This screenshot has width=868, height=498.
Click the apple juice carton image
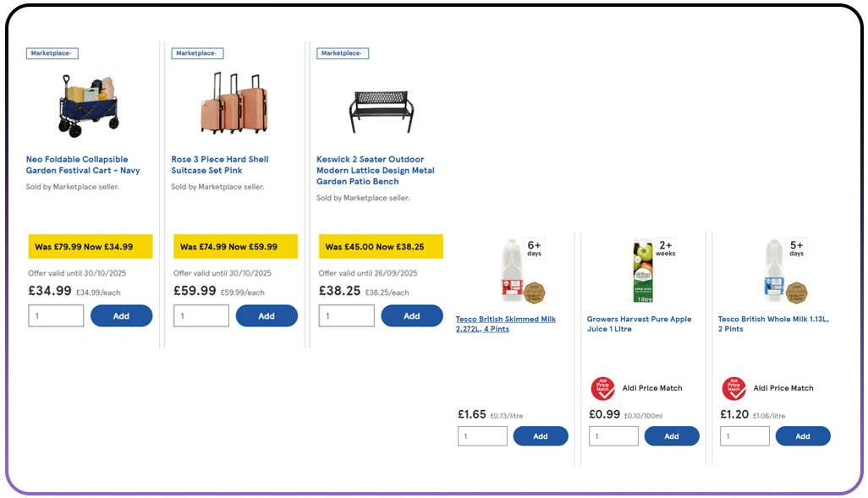click(643, 272)
